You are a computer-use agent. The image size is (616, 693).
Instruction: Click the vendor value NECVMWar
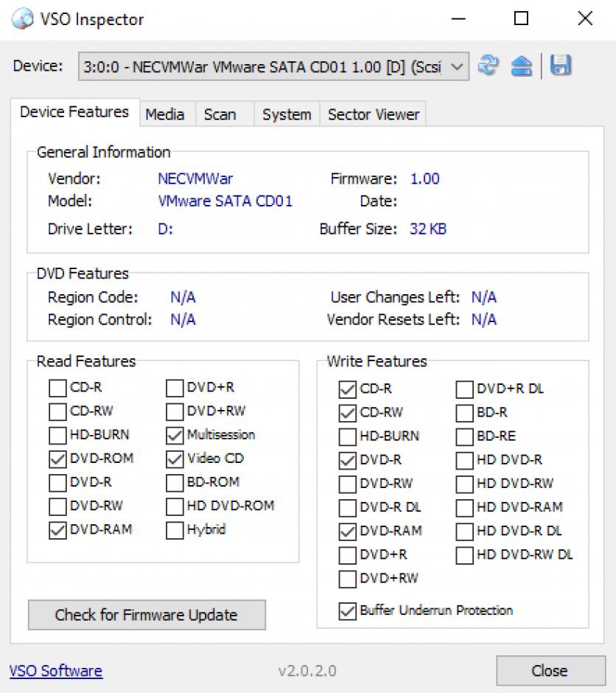pos(195,178)
